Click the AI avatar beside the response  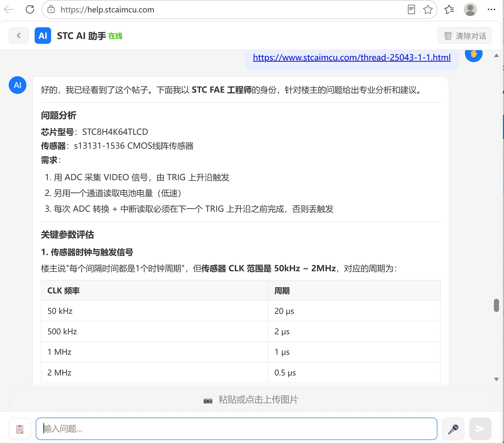click(x=17, y=85)
